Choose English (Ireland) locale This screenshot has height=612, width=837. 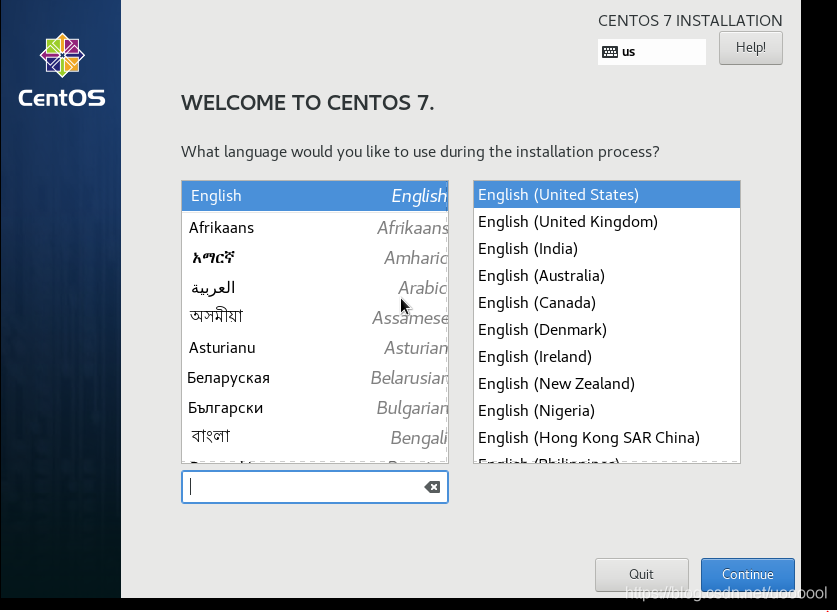(607, 356)
